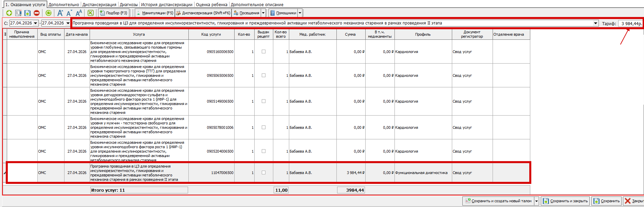Switch to the Диагнозы tab

(129, 5)
